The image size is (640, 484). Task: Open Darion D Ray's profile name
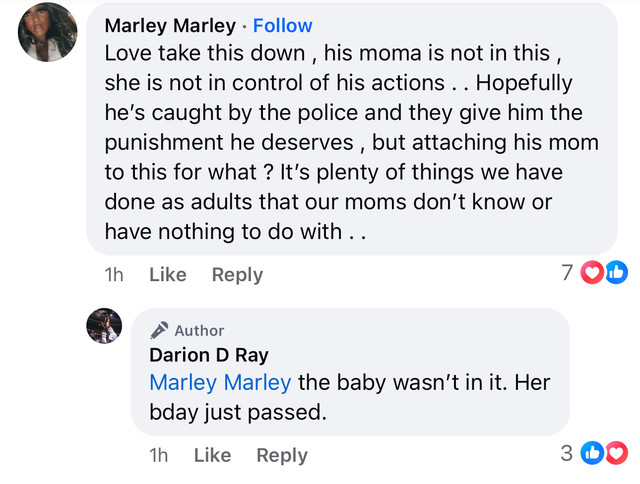209,355
